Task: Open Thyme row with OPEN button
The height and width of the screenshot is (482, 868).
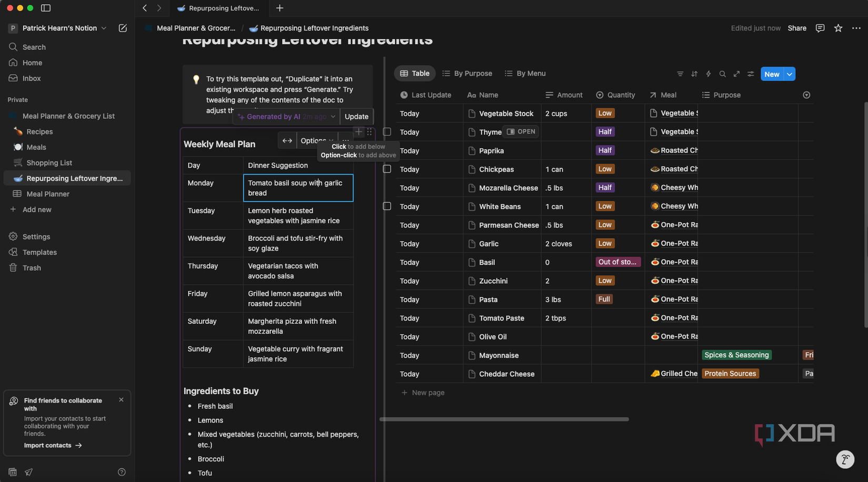Action: (521, 131)
